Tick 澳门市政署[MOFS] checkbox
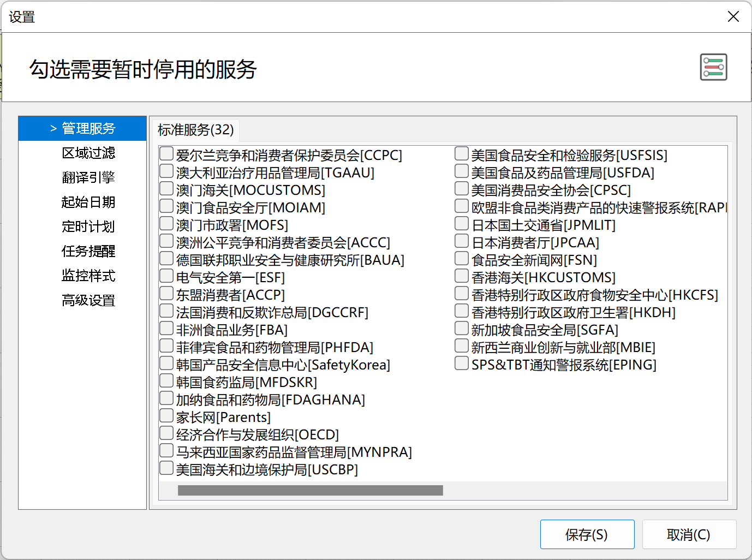The height and width of the screenshot is (560, 752). (x=166, y=224)
